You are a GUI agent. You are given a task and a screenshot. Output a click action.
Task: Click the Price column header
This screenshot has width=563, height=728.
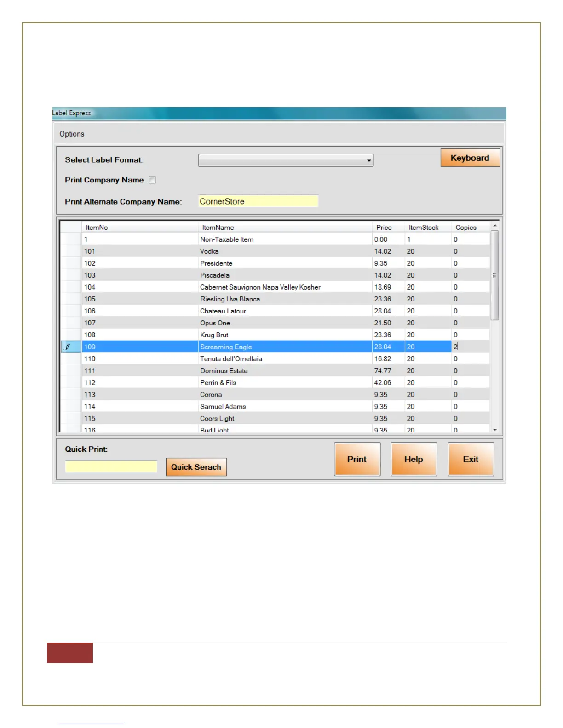tap(389, 227)
